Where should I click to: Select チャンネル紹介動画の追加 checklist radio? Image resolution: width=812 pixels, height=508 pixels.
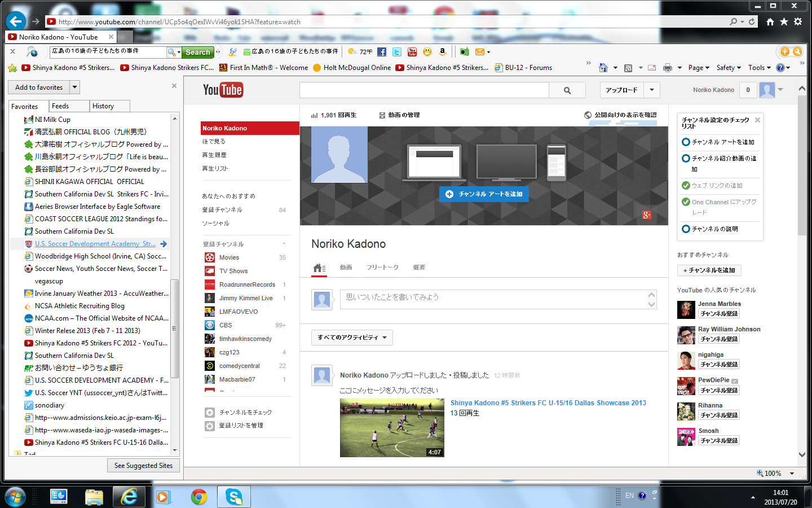[x=686, y=158]
